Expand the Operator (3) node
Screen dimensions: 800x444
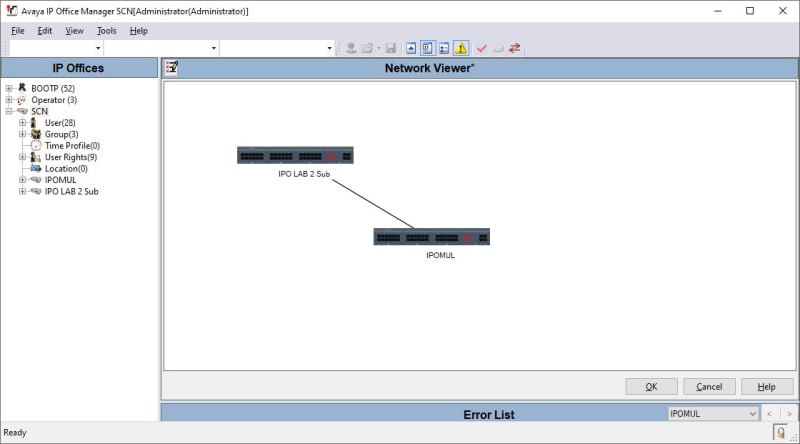tap(9, 100)
